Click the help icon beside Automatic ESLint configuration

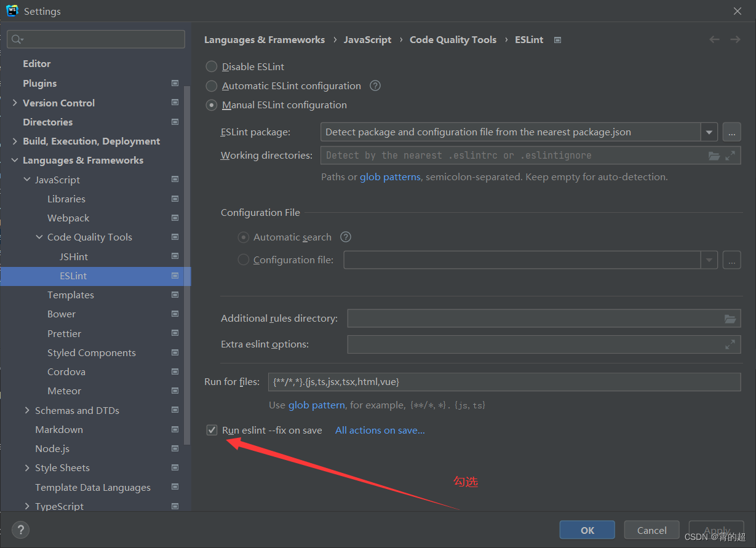375,85
